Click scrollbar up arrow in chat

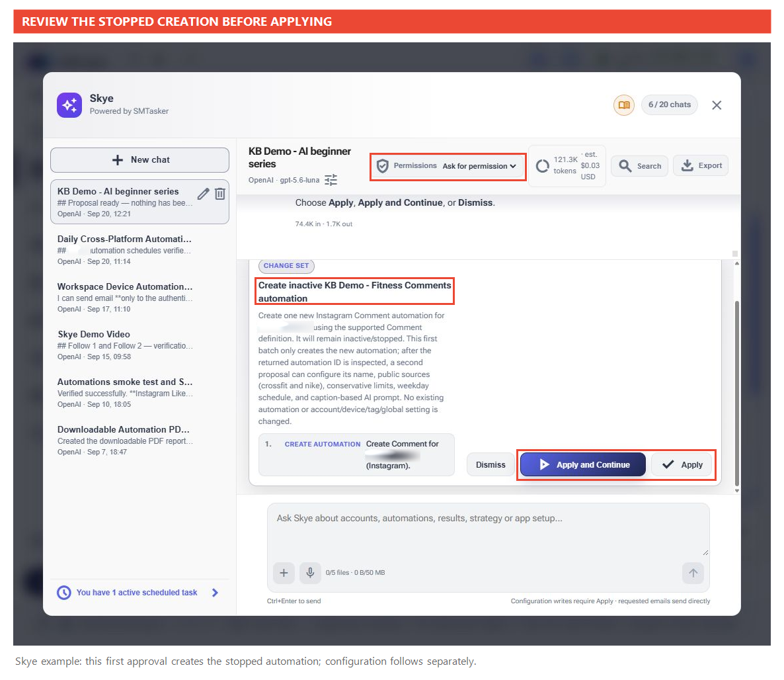click(737, 263)
